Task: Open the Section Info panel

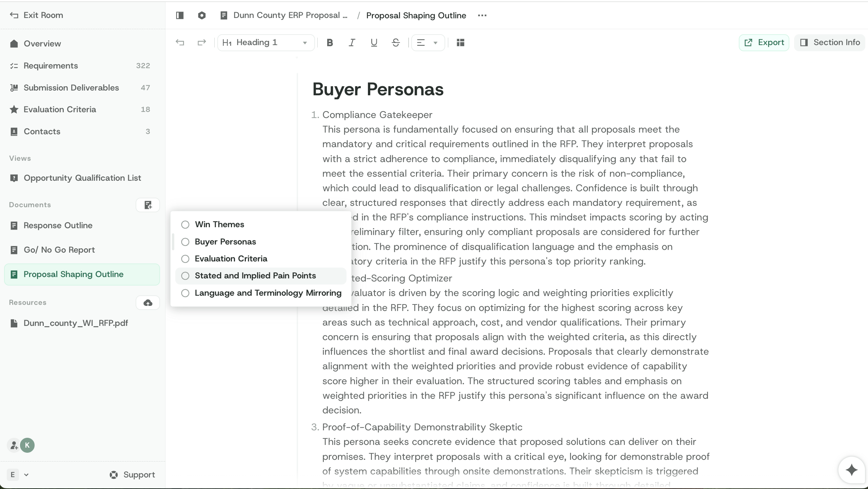Action: pyautogui.click(x=830, y=43)
